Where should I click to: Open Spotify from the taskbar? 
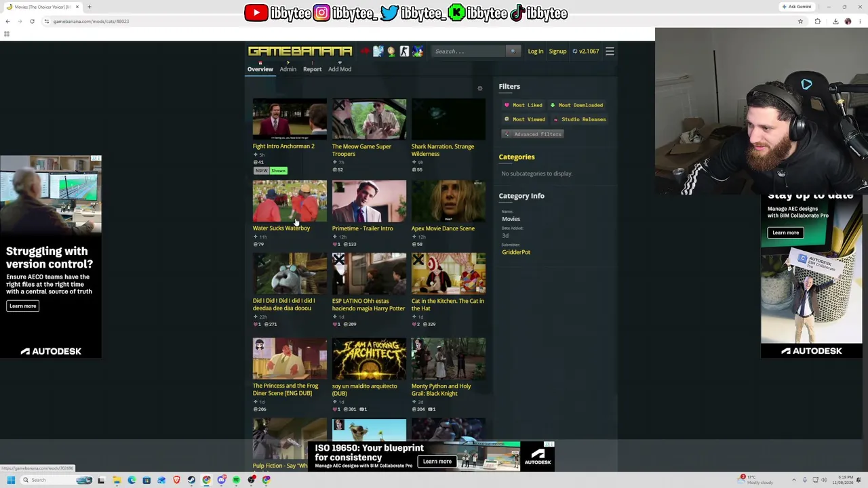coord(236,480)
